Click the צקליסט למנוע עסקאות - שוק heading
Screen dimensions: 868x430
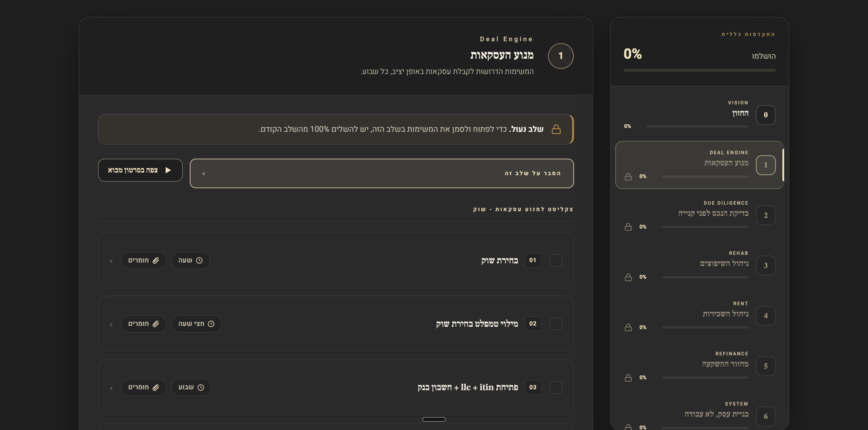coord(523,209)
